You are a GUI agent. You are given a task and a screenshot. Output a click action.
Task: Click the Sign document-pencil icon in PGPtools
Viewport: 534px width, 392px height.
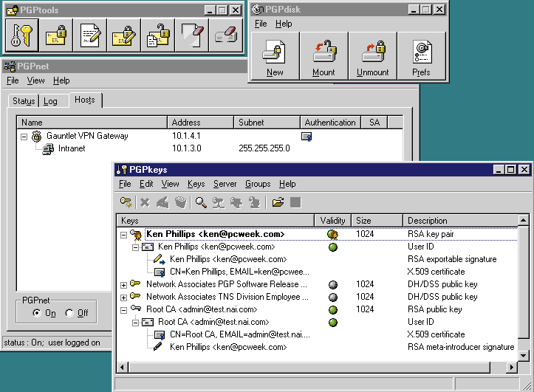coord(90,35)
